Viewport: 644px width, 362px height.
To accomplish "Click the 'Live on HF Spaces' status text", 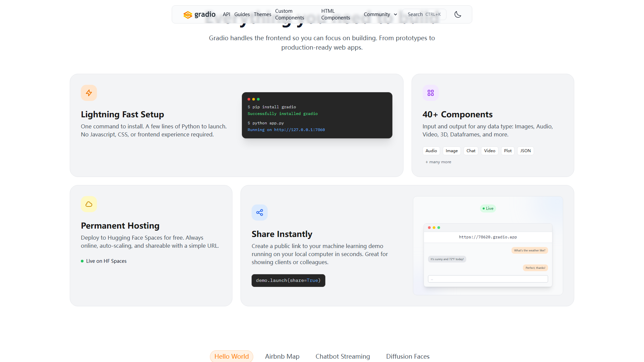I will tap(106, 261).
